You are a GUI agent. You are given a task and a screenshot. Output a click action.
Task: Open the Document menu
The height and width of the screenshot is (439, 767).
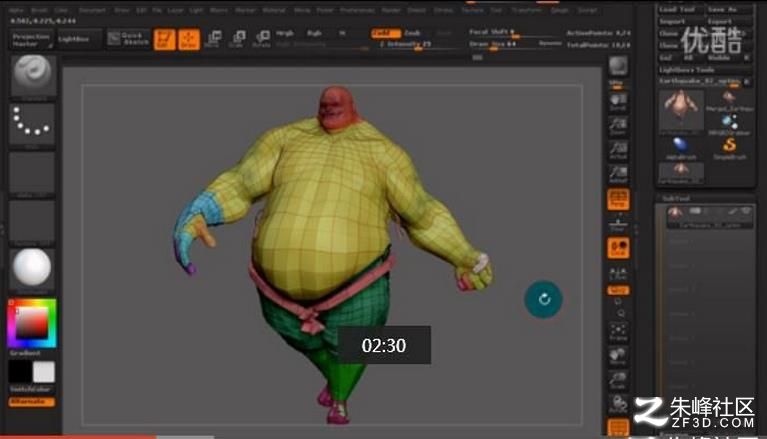click(92, 10)
